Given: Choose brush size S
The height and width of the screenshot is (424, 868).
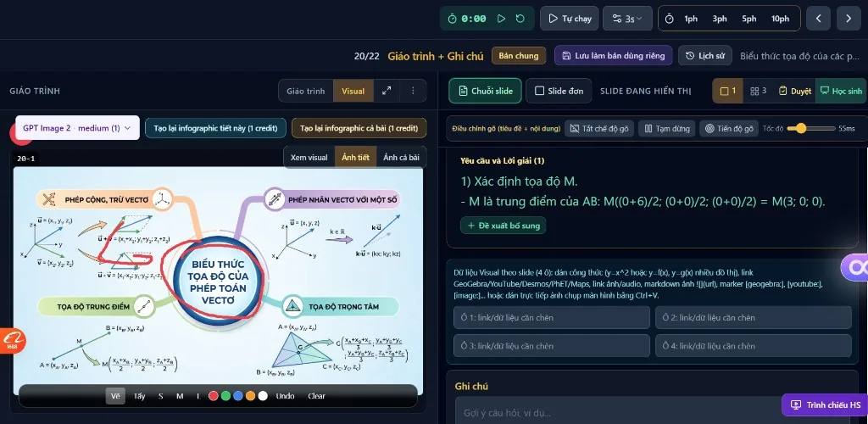Looking at the screenshot, I should coord(160,396).
